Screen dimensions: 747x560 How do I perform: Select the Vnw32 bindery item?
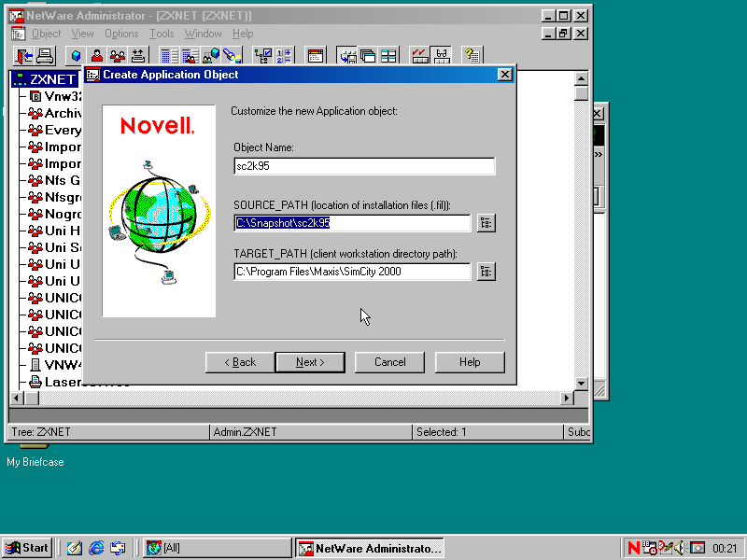(55, 96)
